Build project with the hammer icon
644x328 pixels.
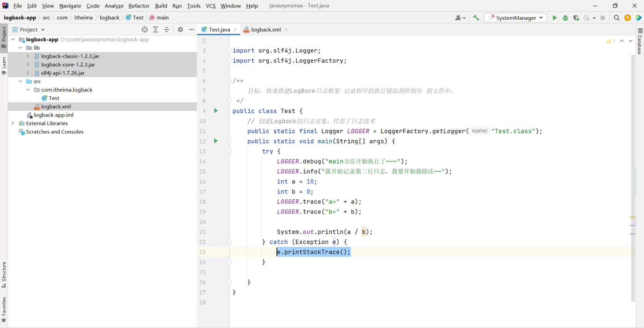476,18
